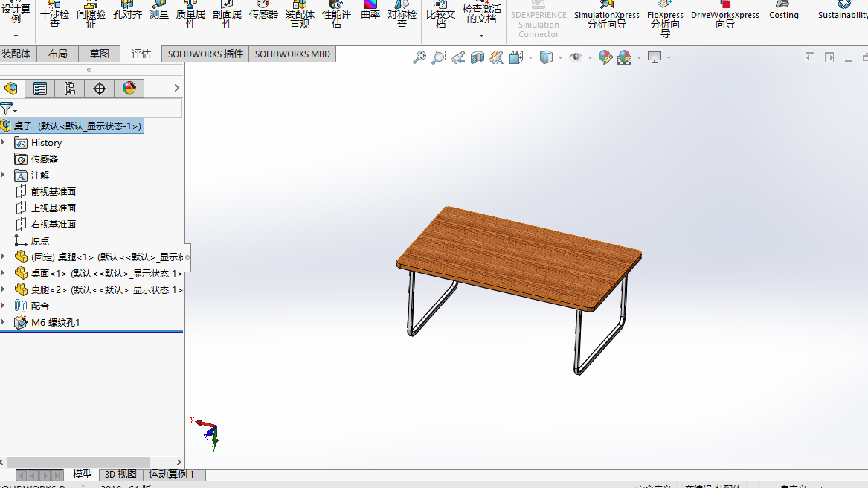The height and width of the screenshot is (488, 868).
Task: Click the Zoom to Area icon
Action: (439, 57)
